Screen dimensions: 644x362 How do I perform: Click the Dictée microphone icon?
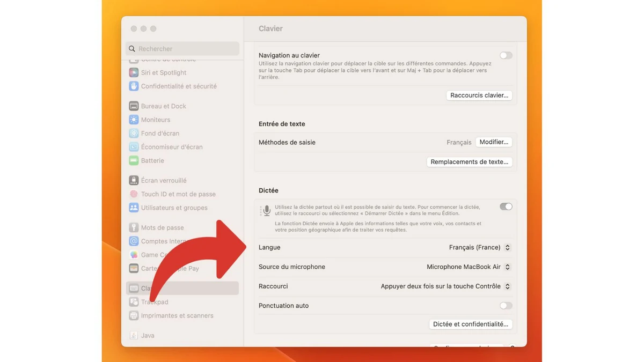[267, 211]
